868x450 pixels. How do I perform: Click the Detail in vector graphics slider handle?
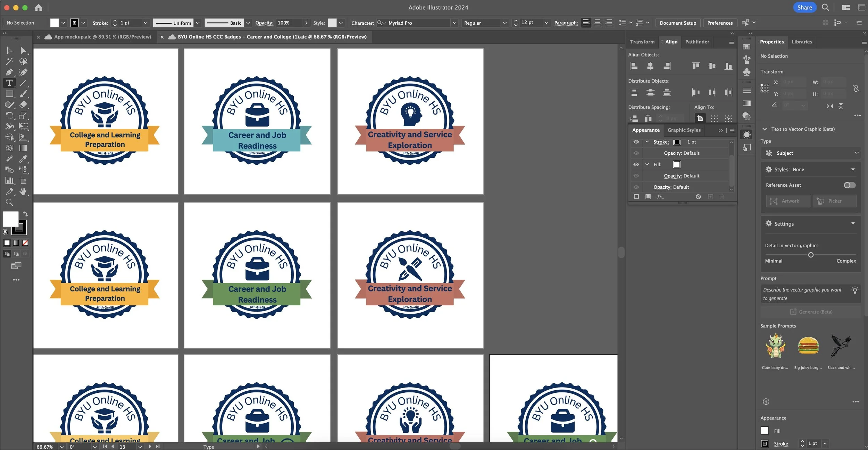[811, 255]
